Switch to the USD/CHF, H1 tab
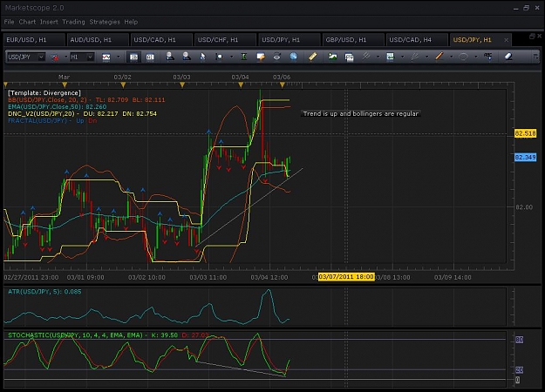 click(x=225, y=40)
